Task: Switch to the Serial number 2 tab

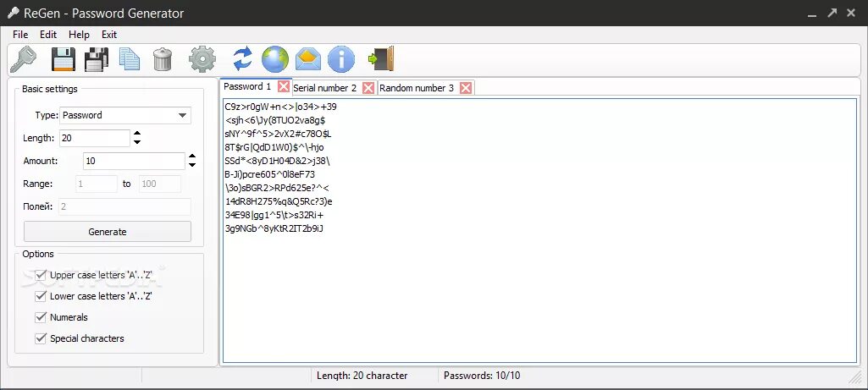Action: pos(325,88)
